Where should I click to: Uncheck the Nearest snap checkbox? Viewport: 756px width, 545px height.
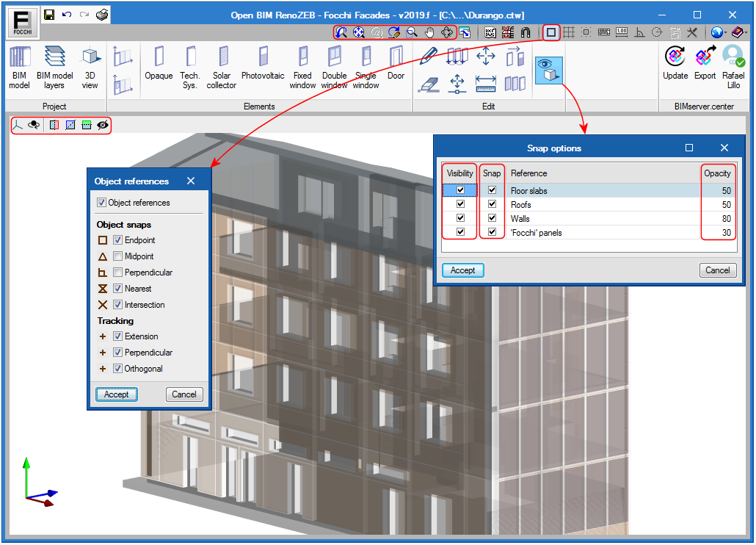pos(117,289)
